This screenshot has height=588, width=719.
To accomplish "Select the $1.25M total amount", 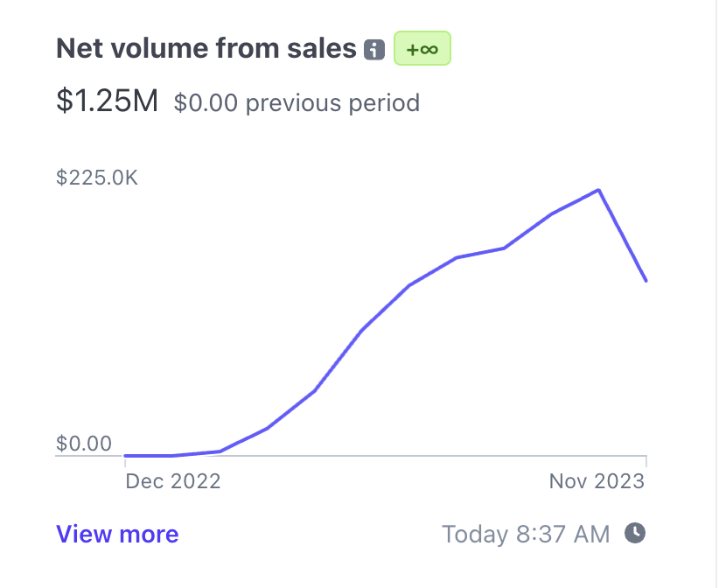I will point(107,101).
